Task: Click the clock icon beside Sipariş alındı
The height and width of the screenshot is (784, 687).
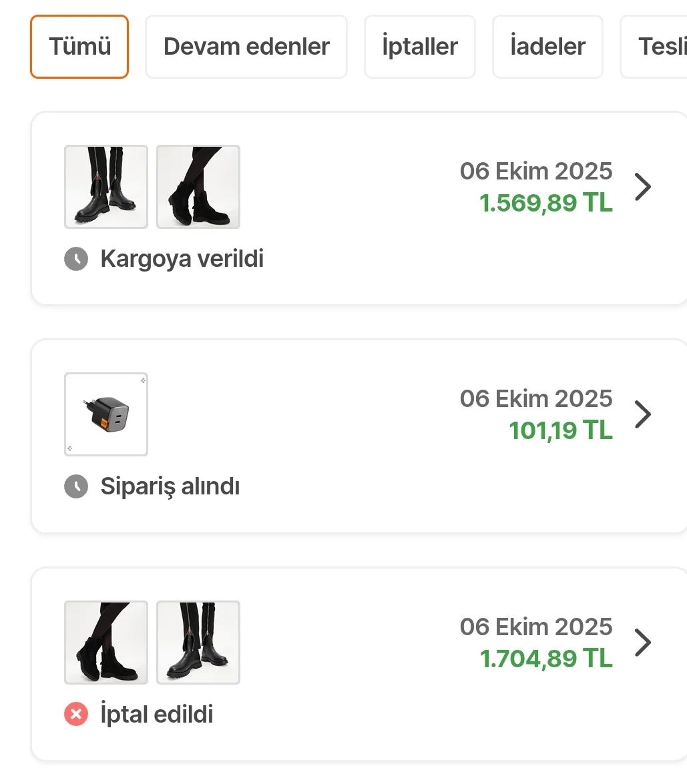Action: pos(76,487)
